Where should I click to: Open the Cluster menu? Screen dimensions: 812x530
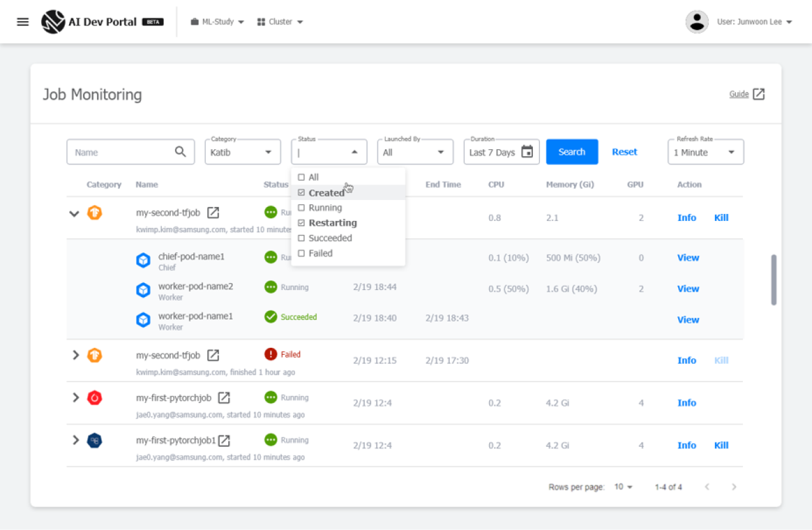[x=280, y=22]
